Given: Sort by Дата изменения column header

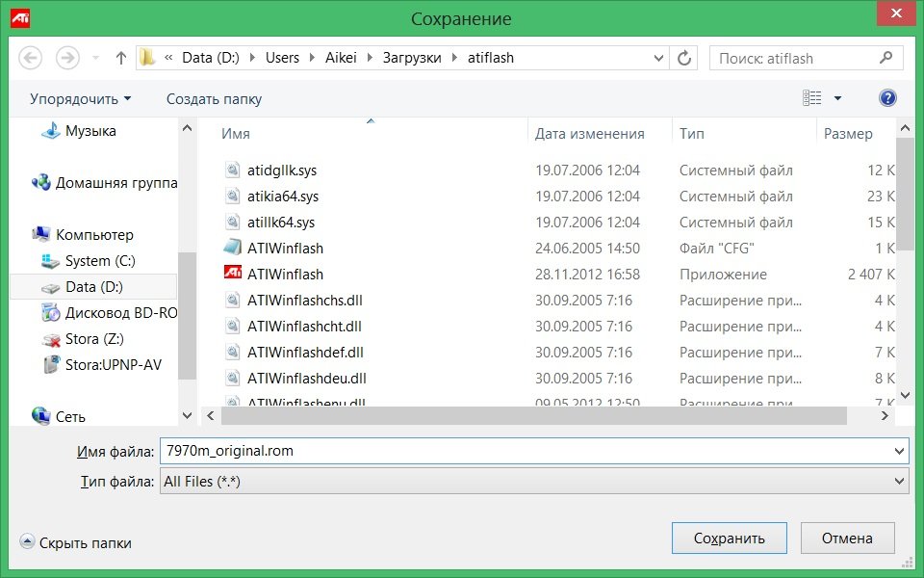Looking at the screenshot, I should tap(590, 134).
